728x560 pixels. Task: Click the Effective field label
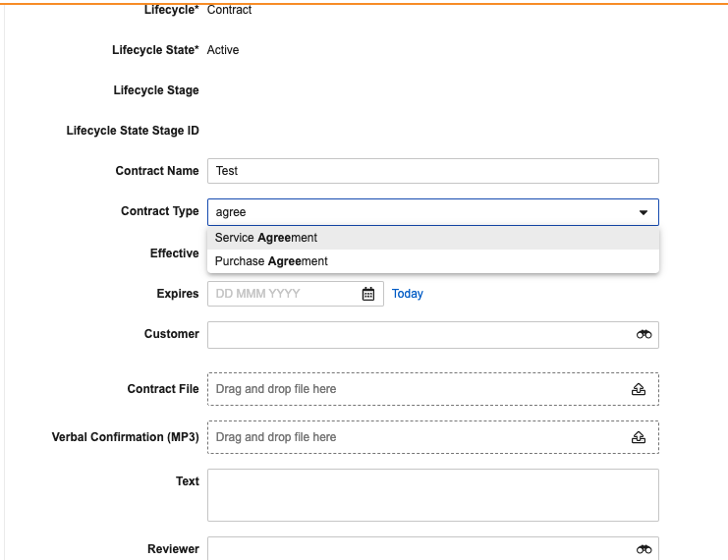(175, 253)
